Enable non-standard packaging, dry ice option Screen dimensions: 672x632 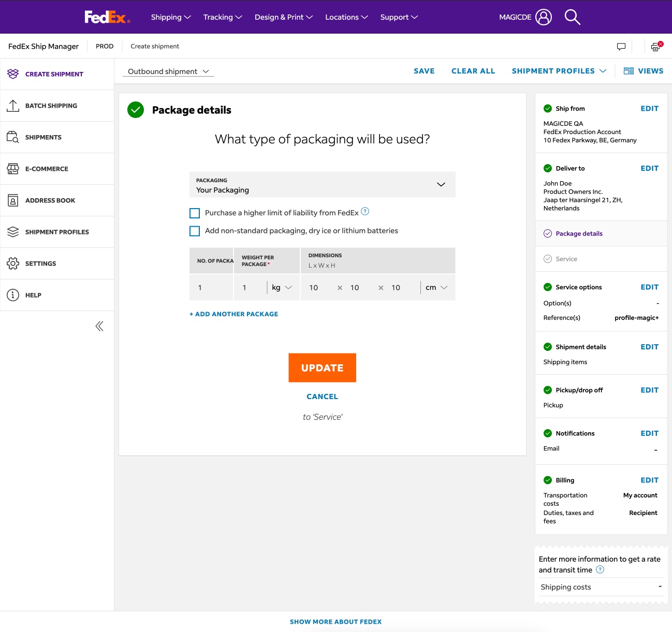pos(195,231)
